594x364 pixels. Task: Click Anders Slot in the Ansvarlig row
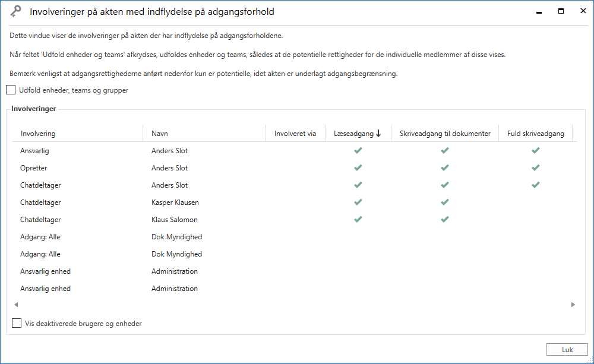[169, 151]
